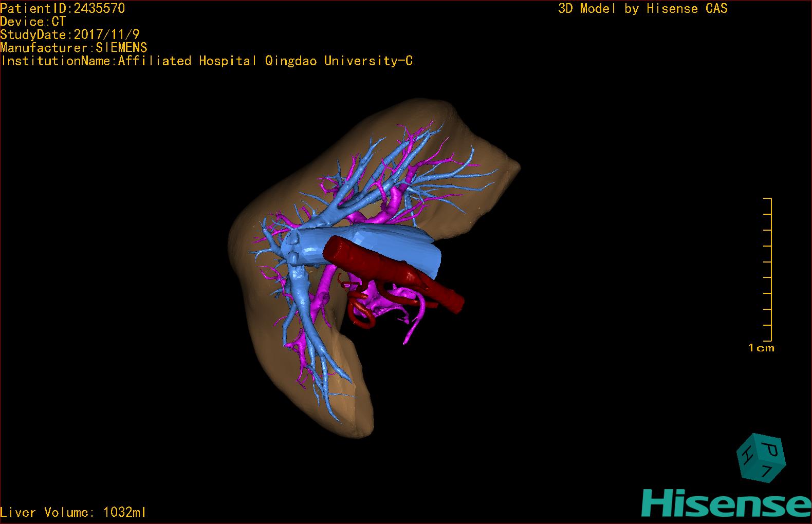This screenshot has height=524, width=812.
Task: Click the StudyDate:2017/11/9 text
Action: [70, 34]
